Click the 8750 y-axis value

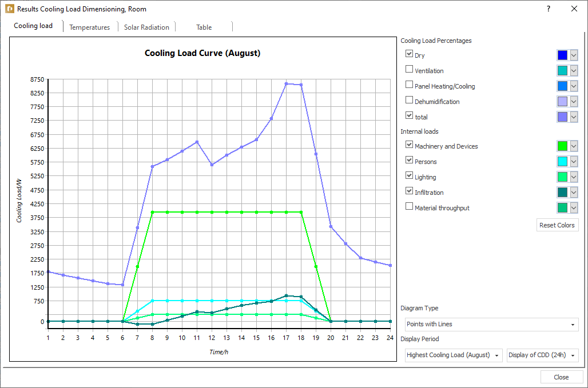tap(37, 79)
